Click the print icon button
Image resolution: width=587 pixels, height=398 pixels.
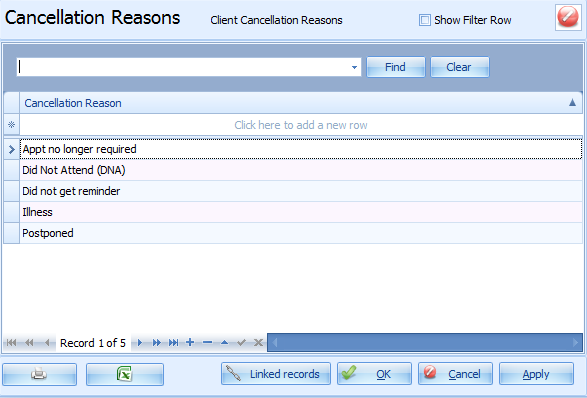39,374
